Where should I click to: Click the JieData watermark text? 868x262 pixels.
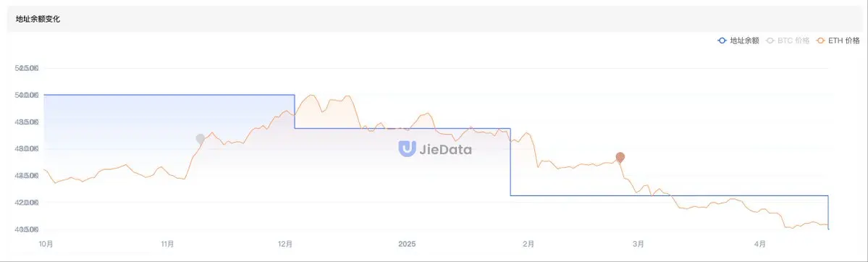(x=446, y=148)
